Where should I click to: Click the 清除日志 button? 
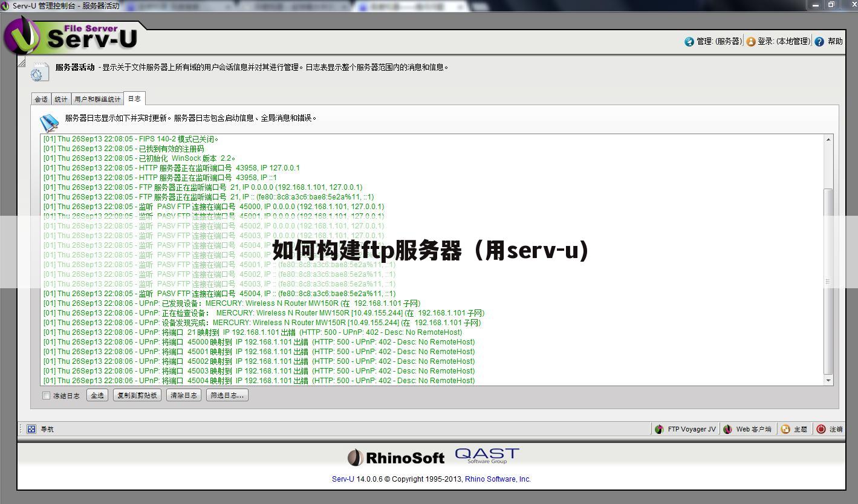pos(184,395)
